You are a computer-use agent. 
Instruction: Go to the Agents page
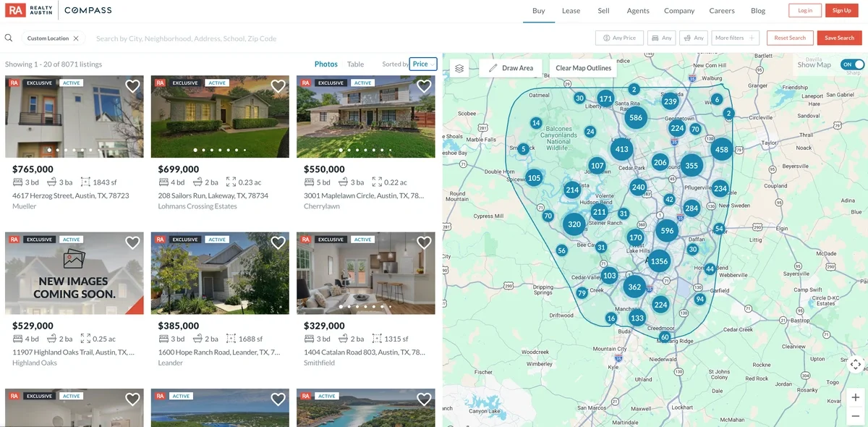pos(638,11)
